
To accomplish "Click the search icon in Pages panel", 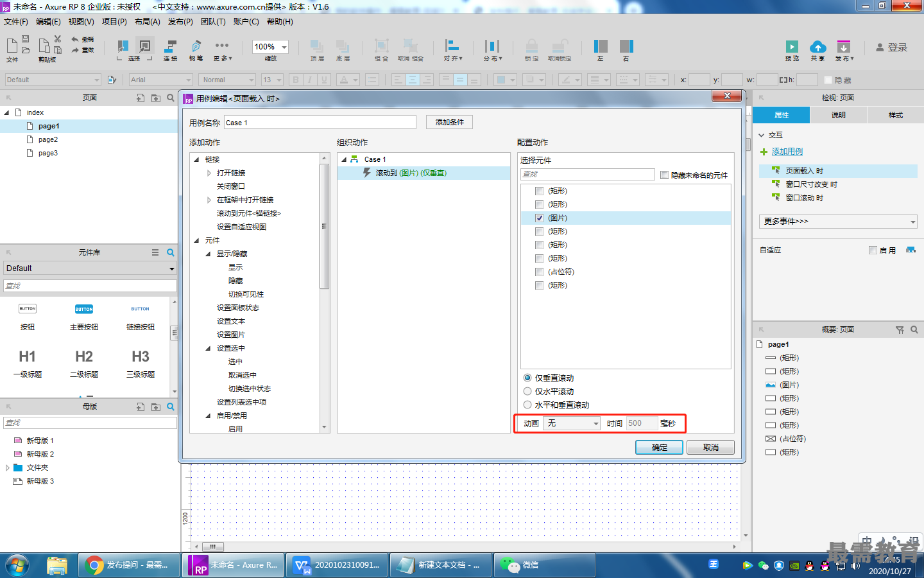I will [171, 98].
